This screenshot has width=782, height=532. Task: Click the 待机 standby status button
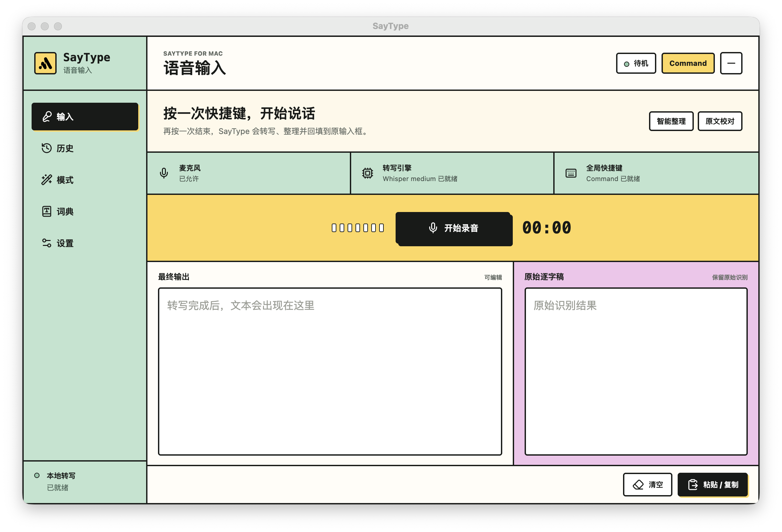(636, 63)
